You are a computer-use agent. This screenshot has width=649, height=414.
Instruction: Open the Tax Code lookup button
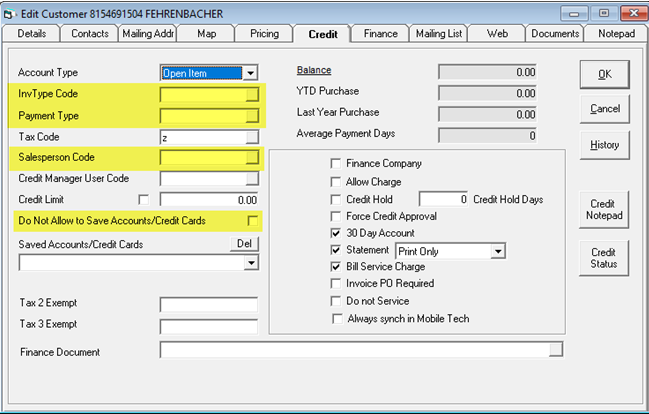[252, 137]
